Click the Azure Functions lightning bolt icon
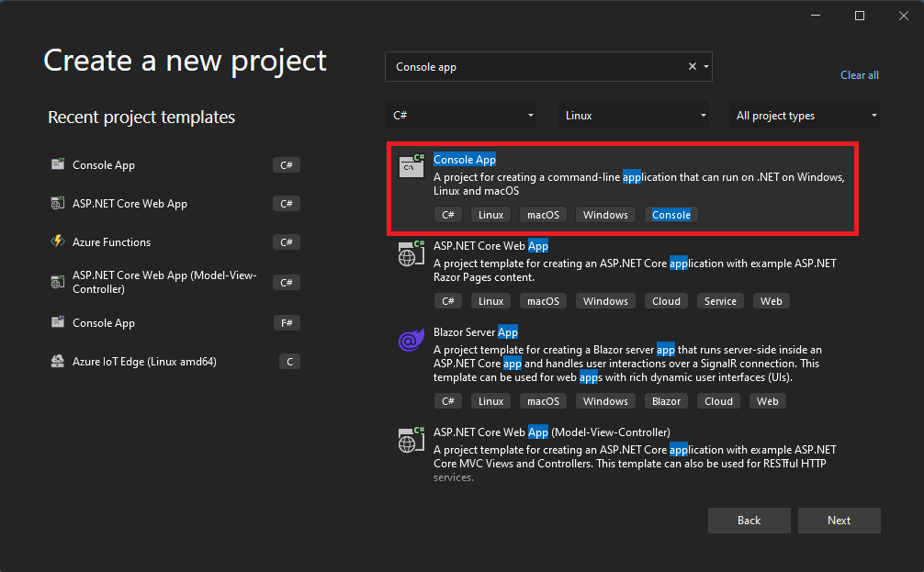Image resolution: width=924 pixels, height=572 pixels. [58, 242]
